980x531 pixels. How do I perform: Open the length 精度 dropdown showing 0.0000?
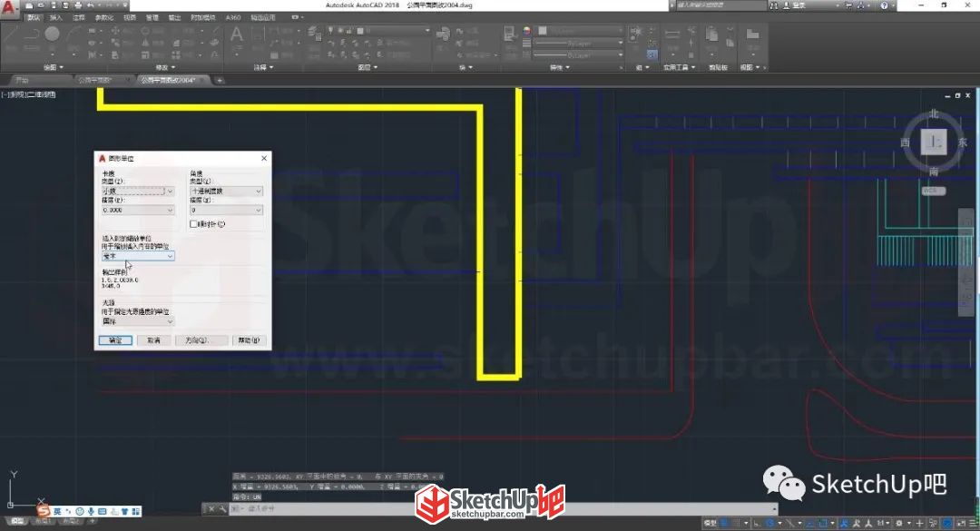138,211
